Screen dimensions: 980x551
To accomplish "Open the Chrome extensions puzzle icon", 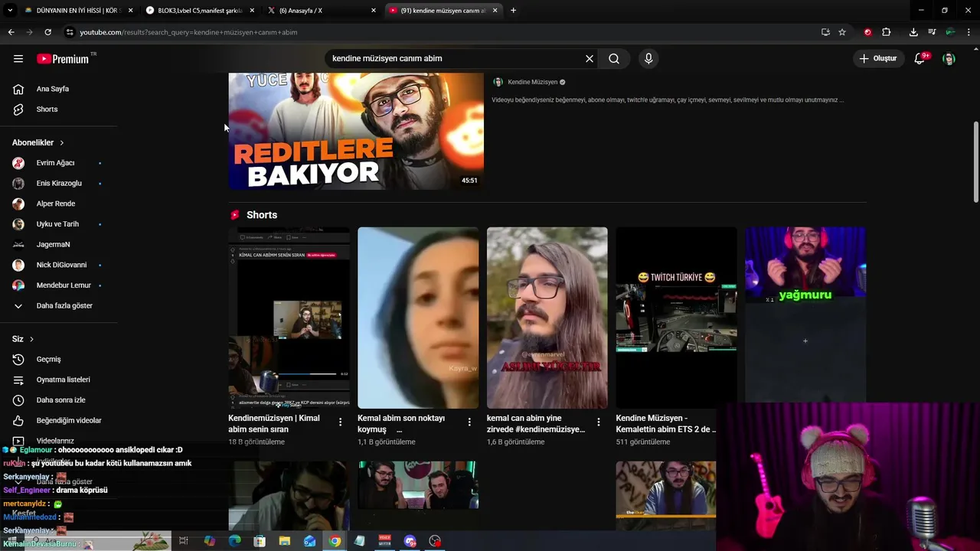I will (886, 32).
